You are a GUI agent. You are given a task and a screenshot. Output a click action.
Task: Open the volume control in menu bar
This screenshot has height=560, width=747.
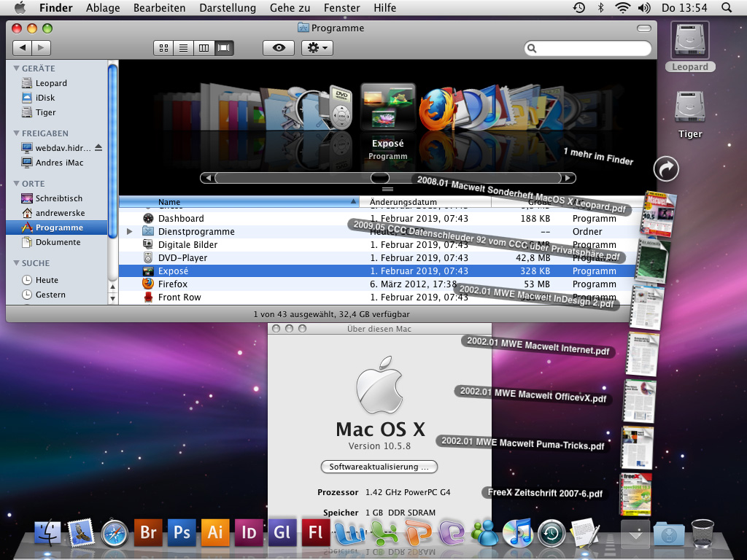point(644,7)
